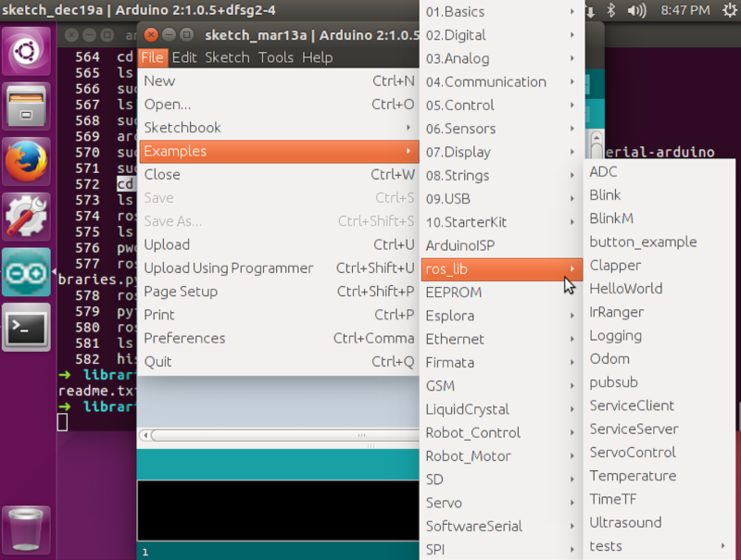Open the File menu
The width and height of the screenshot is (741, 560).
tap(152, 57)
